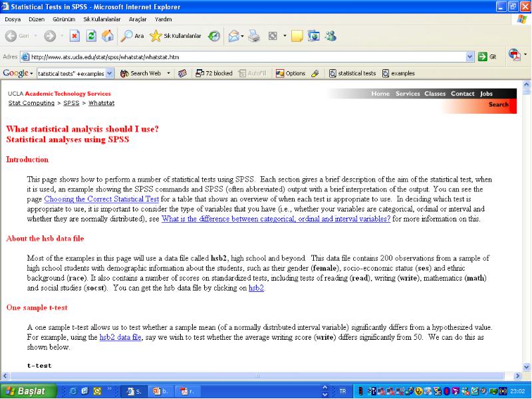Go back using the Geri button

click(17, 36)
